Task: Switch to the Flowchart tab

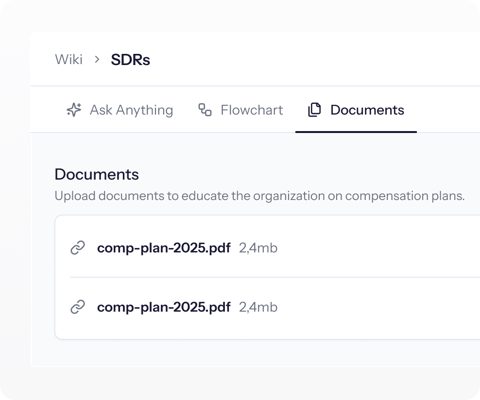Action: (241, 110)
